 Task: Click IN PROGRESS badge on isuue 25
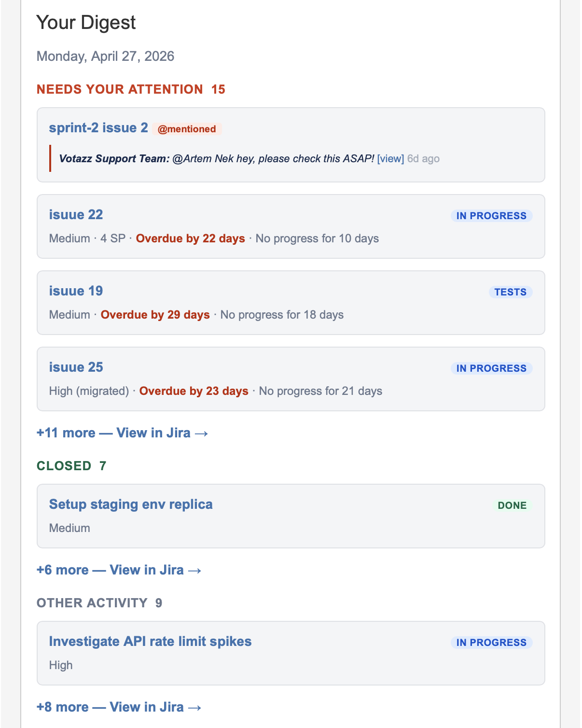[491, 368]
